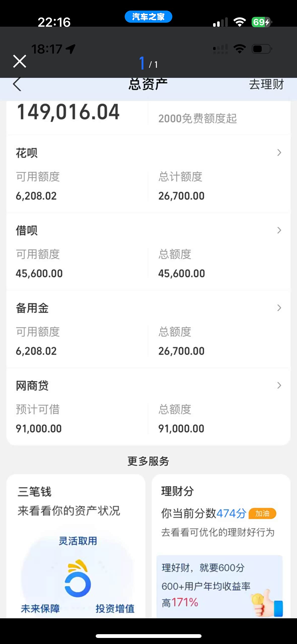Image resolution: width=297 pixels, height=644 pixels.
Task: Tap the 汽车之家 return pill
Action: (148, 17)
